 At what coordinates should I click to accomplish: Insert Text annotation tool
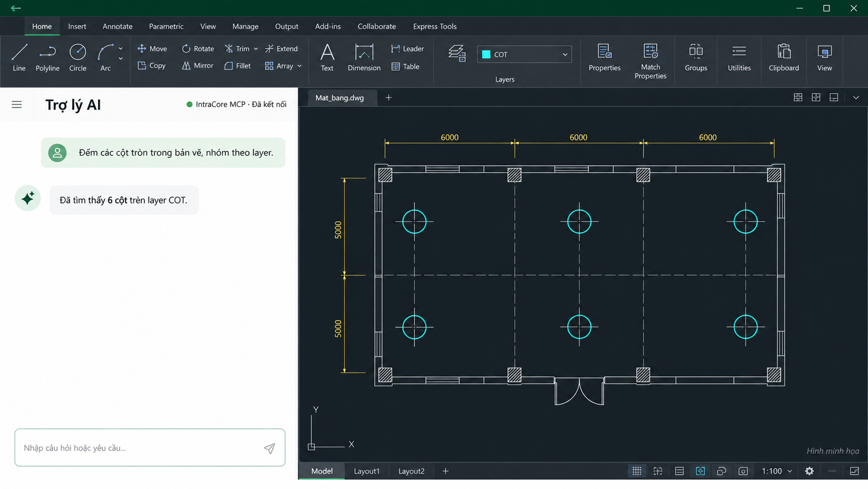click(x=327, y=58)
